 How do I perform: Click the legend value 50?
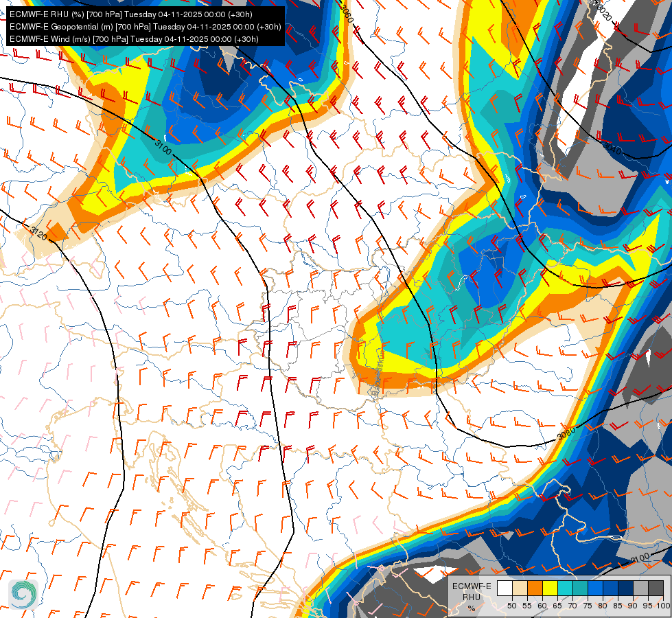(x=511, y=606)
